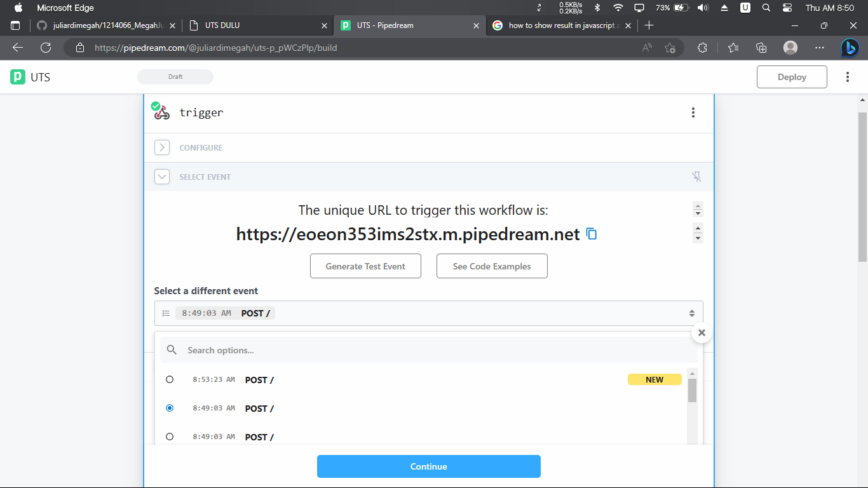
Task: Switch to the Google search results tab
Action: [562, 25]
